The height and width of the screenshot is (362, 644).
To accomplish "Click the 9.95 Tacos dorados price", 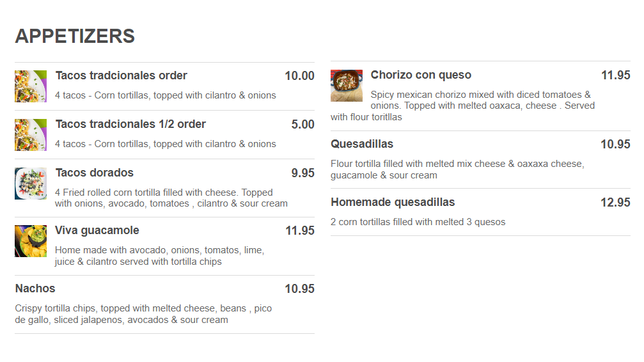I will point(302,173).
